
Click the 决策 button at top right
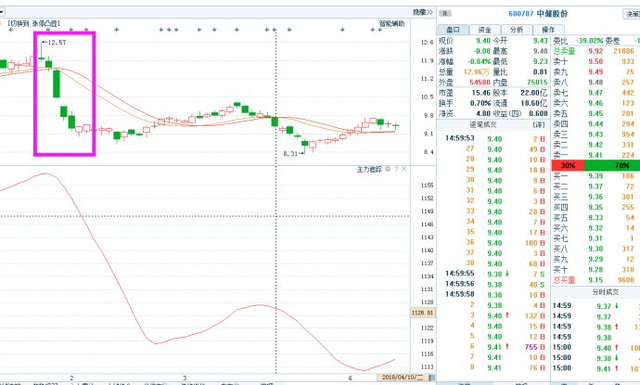pos(631,14)
